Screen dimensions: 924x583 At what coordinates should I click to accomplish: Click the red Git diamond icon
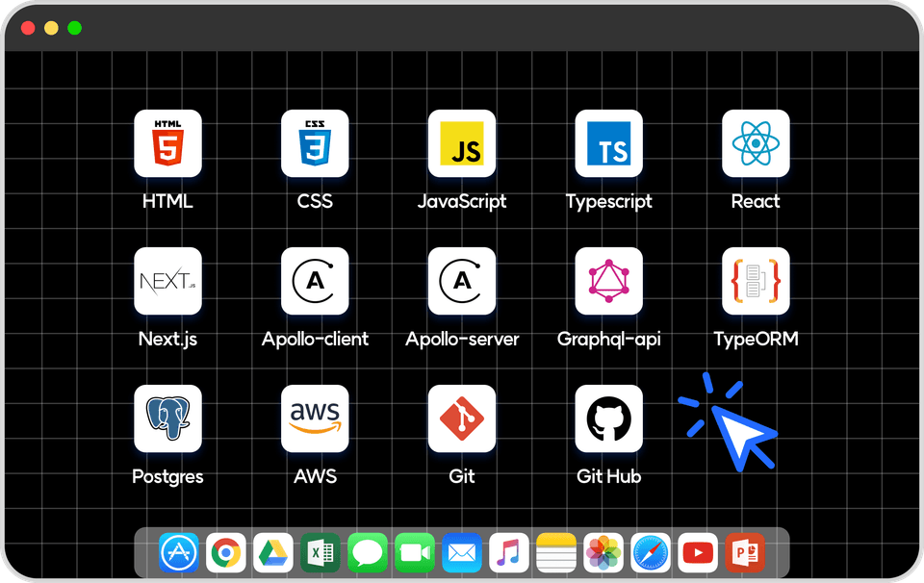461,418
